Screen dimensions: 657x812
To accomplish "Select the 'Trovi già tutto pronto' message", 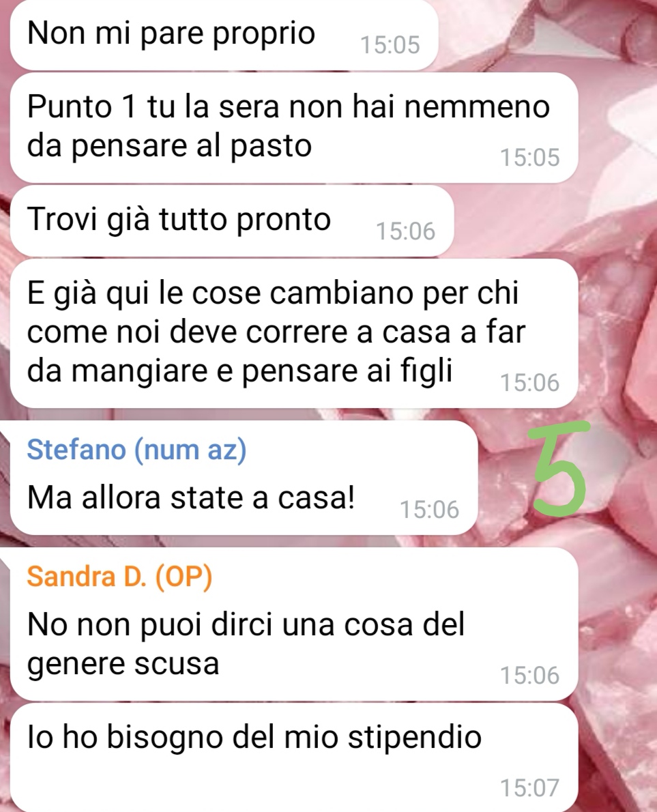I will (x=231, y=221).
